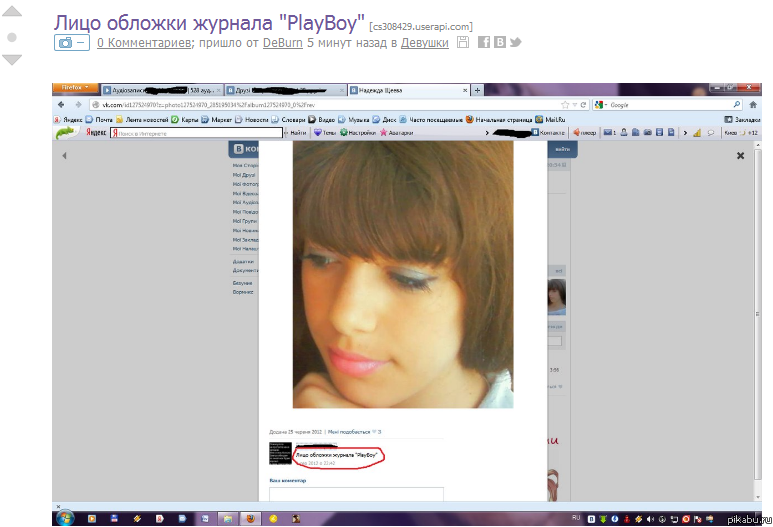Open the Firefox menu button dropdown
The width and height of the screenshot is (773, 527).
coord(75,88)
